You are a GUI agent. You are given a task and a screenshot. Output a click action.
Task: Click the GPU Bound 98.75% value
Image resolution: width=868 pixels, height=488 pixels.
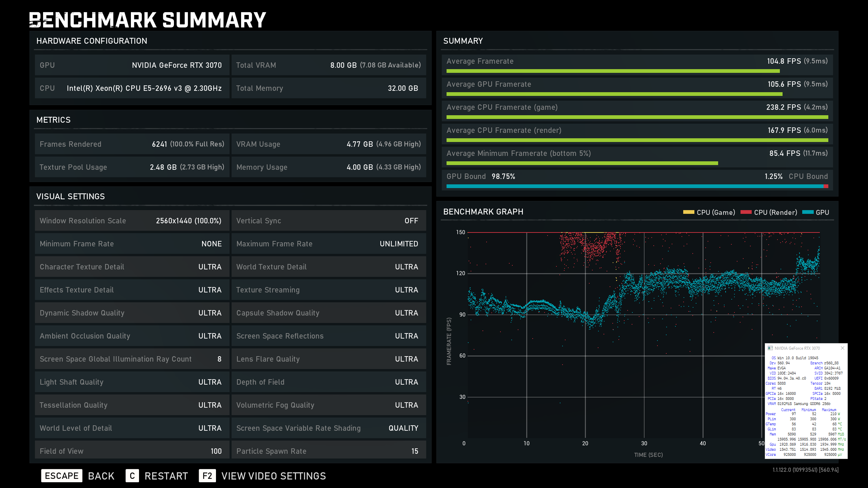503,176
